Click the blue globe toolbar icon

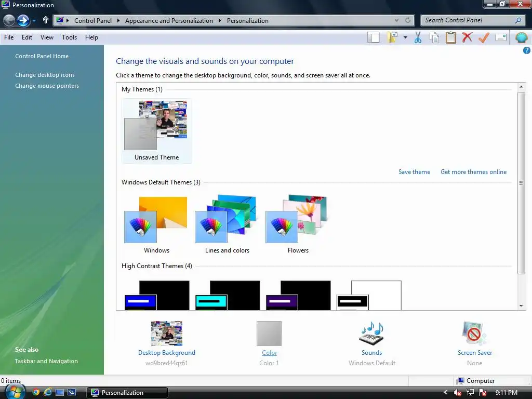point(521,37)
